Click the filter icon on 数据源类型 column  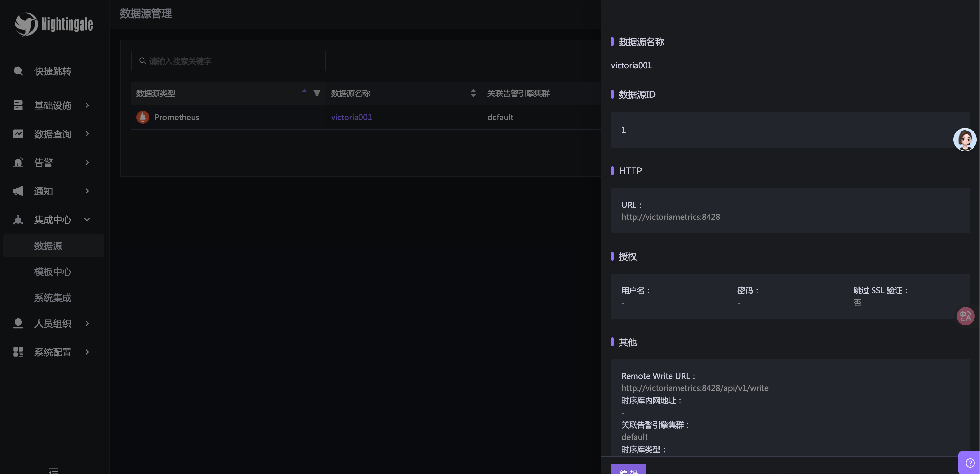click(317, 93)
